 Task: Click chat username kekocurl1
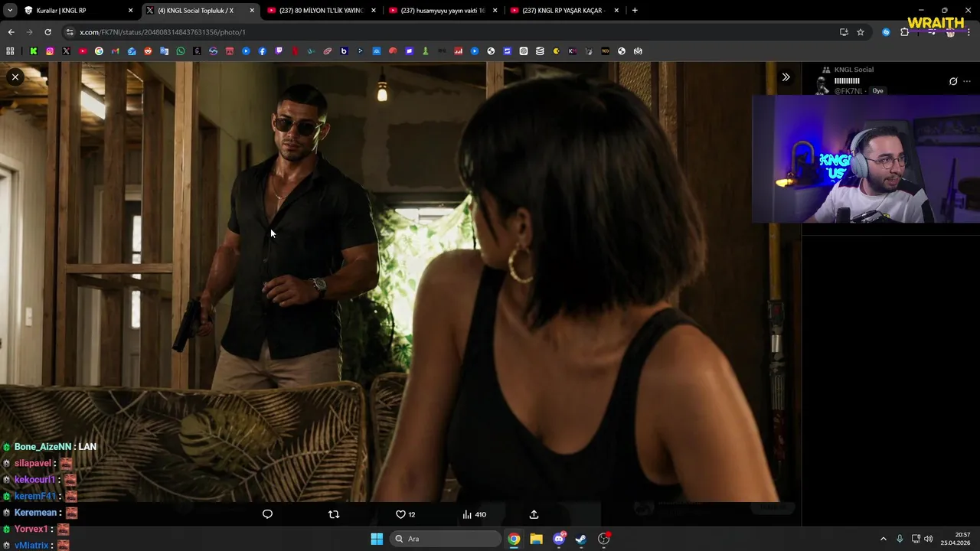pyautogui.click(x=34, y=480)
